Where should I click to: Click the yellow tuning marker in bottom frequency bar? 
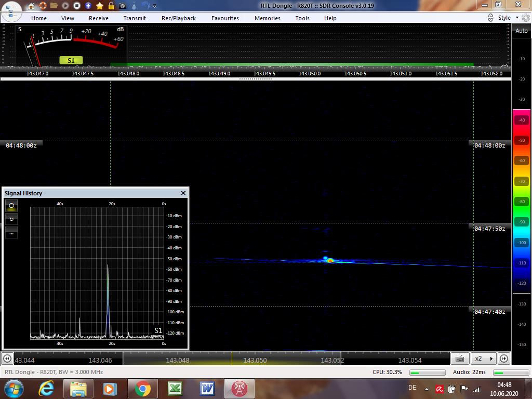232,358
